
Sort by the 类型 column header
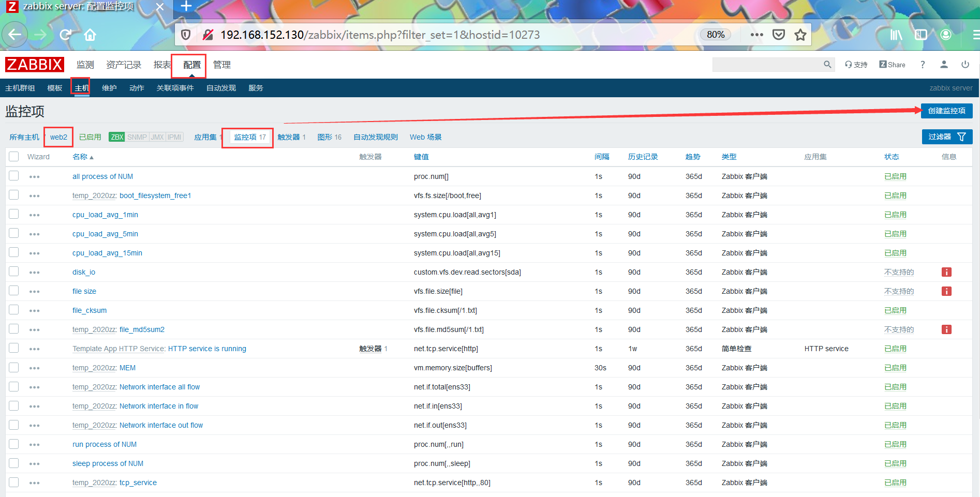(x=729, y=157)
